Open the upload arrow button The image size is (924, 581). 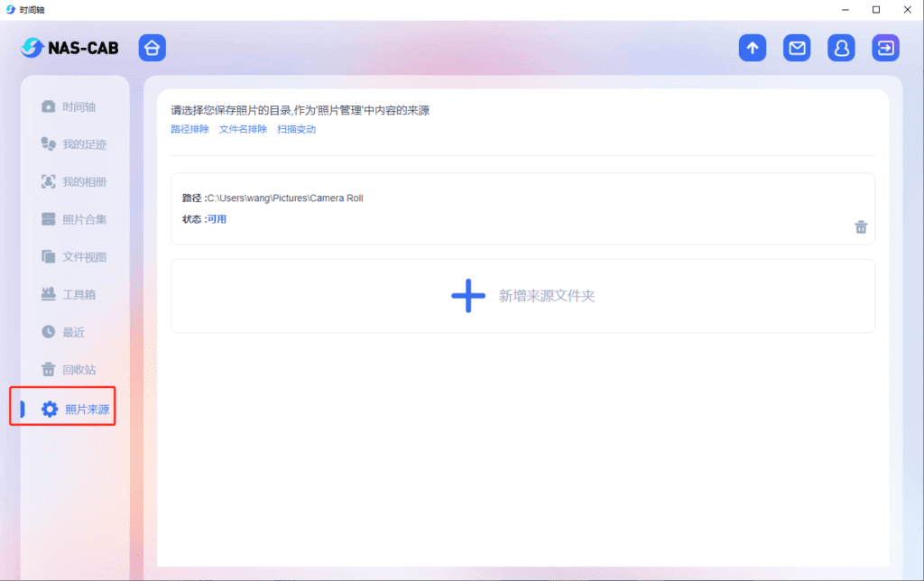click(752, 48)
